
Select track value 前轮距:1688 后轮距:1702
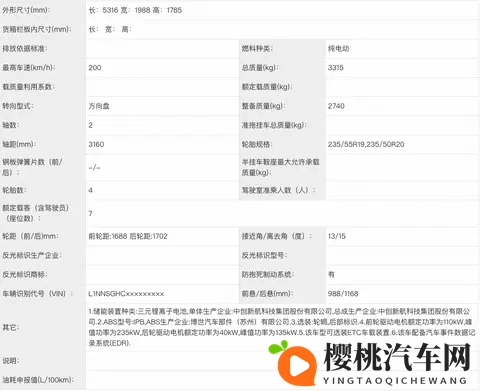[128, 236]
